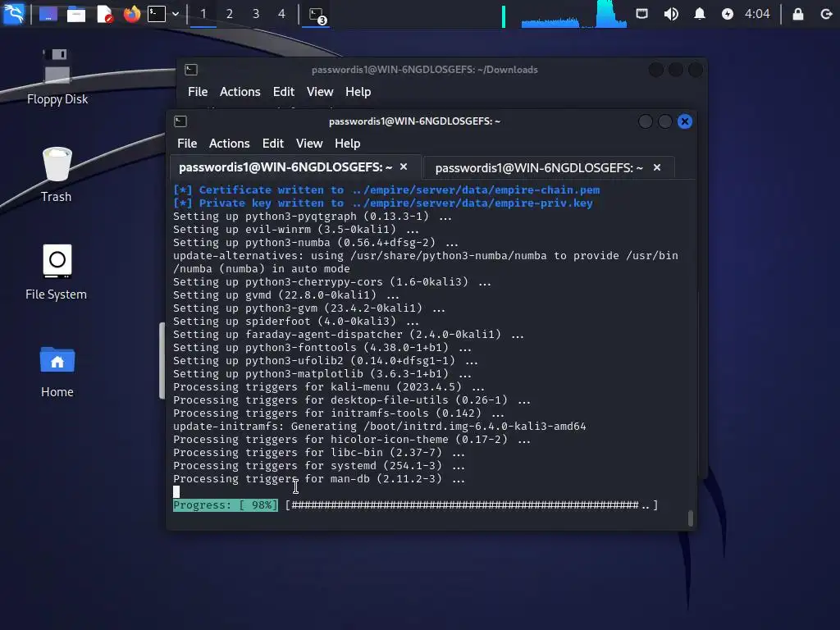Lock the screen with padlock icon
The image size is (840, 630).
pos(797,14)
